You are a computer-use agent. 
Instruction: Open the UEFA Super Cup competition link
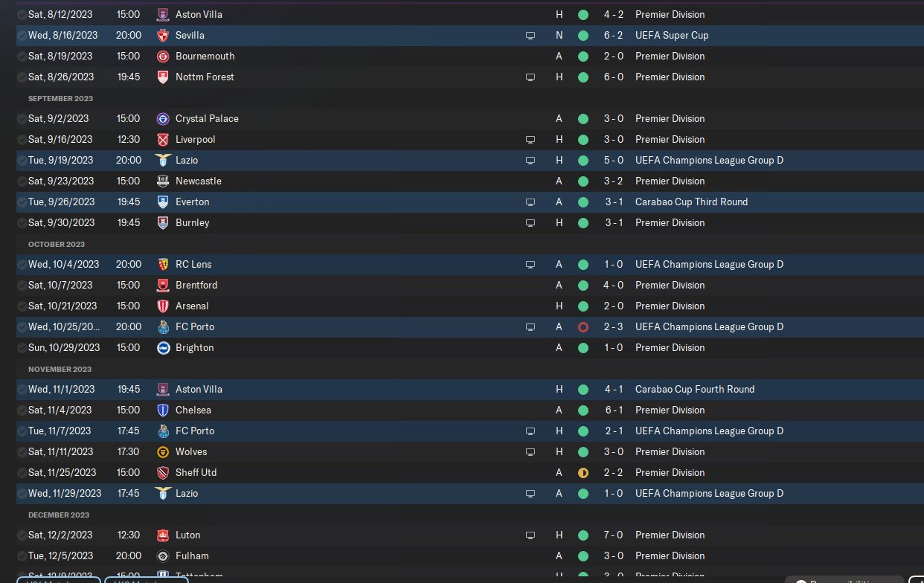672,35
